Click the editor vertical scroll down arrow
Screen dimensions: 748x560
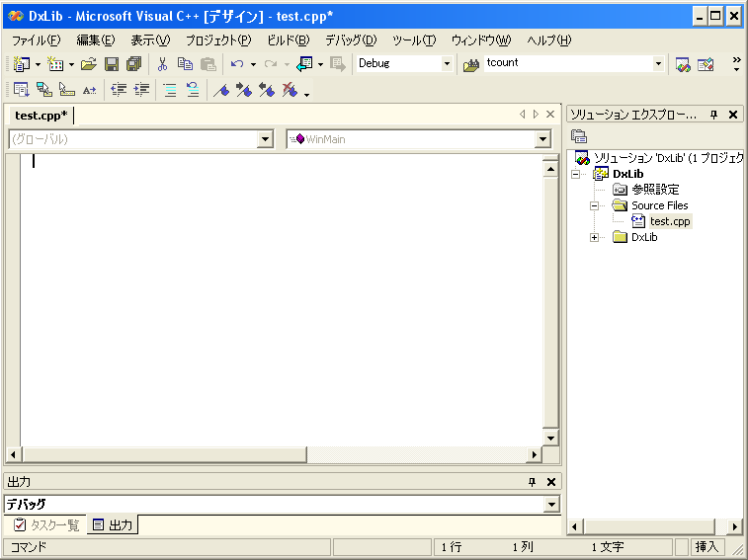550,439
